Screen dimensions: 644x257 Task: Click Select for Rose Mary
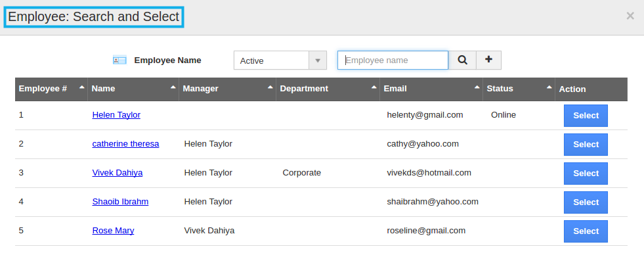tap(586, 231)
